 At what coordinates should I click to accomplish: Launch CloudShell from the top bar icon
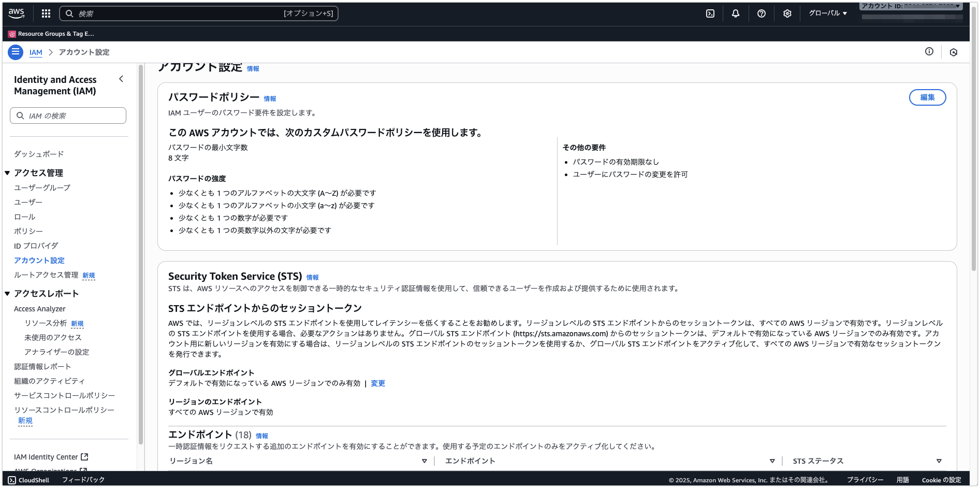[x=710, y=13]
